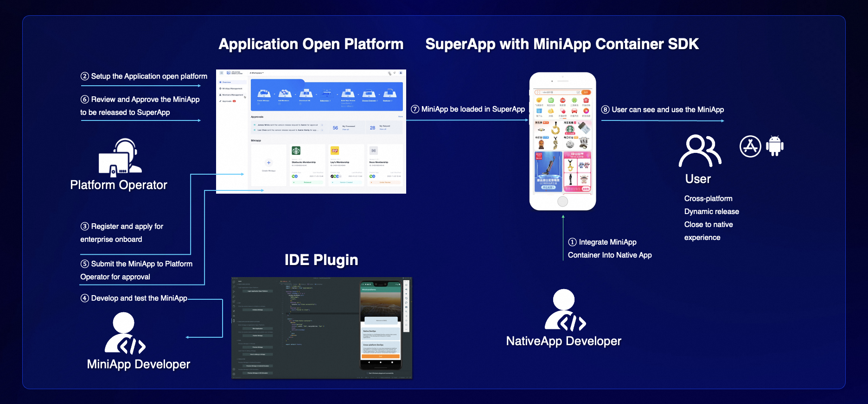Open the Choose Channels link
868x404 pixels.
pyautogui.click(x=370, y=101)
